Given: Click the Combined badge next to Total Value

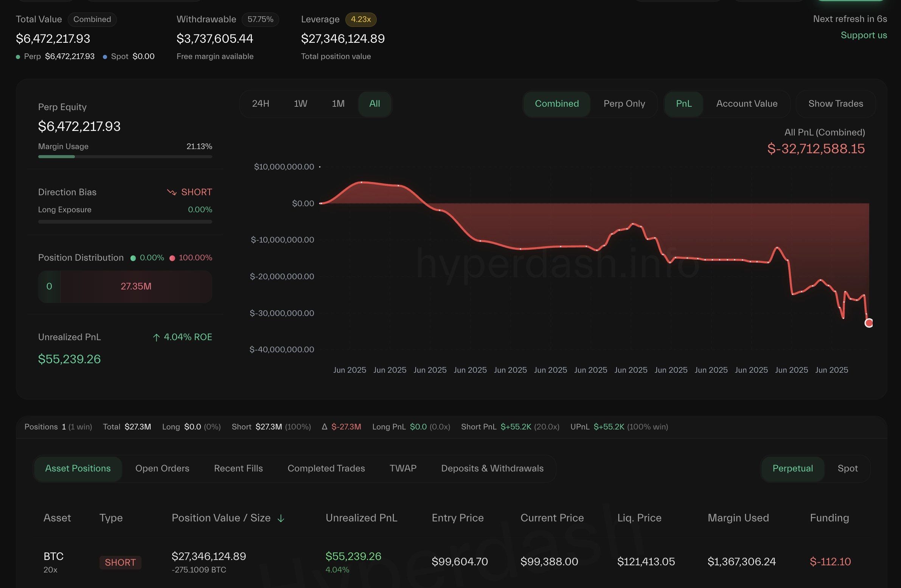Looking at the screenshot, I should click(x=92, y=19).
